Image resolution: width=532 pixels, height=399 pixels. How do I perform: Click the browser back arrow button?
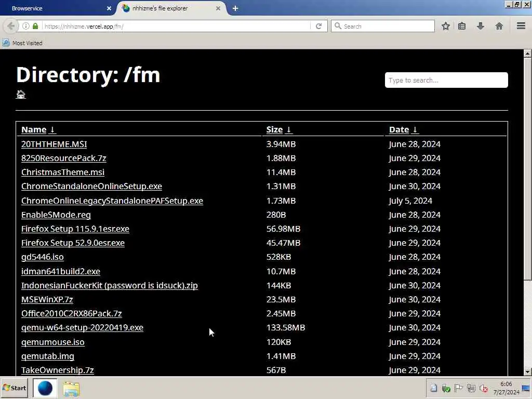pos(10,26)
